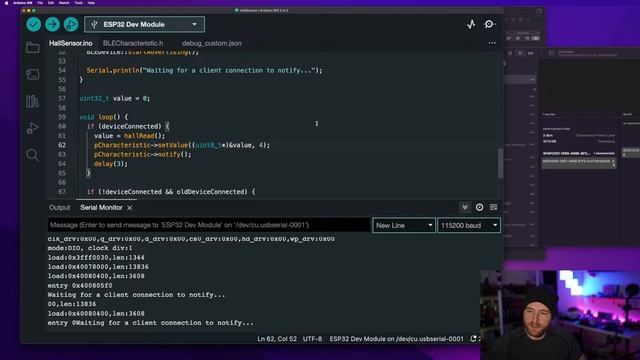Open the Boards Manager sidebar icon
The height and width of the screenshot is (360, 640).
coord(33,74)
